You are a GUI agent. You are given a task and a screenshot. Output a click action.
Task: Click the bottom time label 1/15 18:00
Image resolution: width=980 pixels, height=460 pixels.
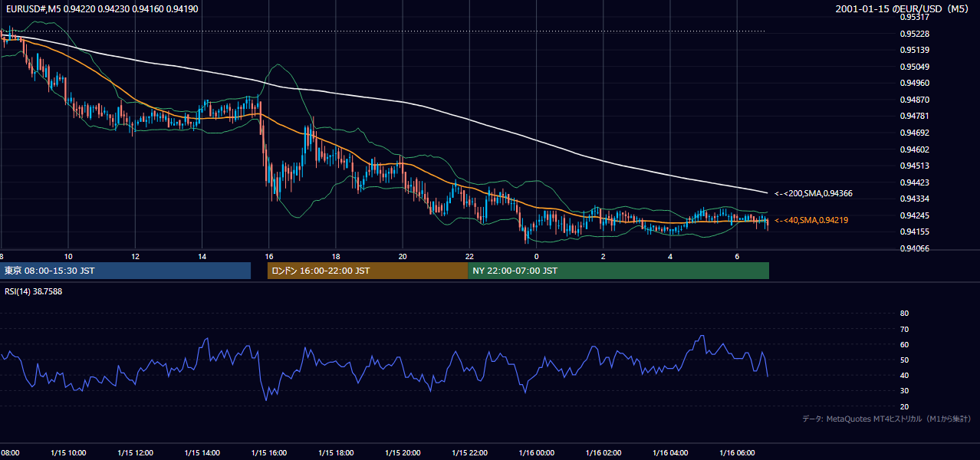click(336, 453)
